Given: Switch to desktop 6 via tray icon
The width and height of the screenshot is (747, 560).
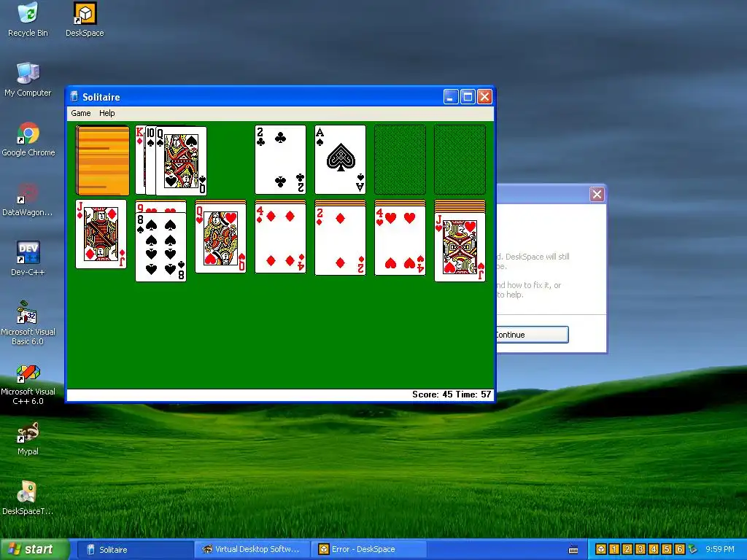Looking at the screenshot, I should tap(680, 549).
